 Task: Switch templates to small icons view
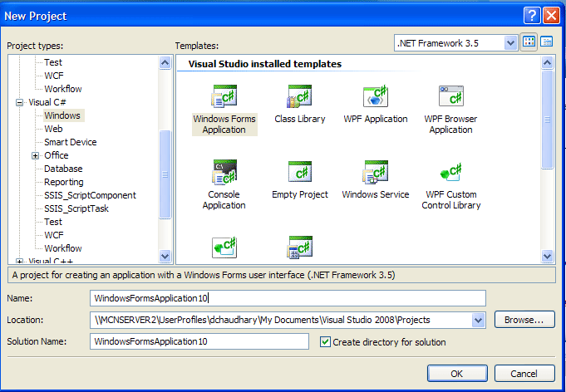coord(547,42)
